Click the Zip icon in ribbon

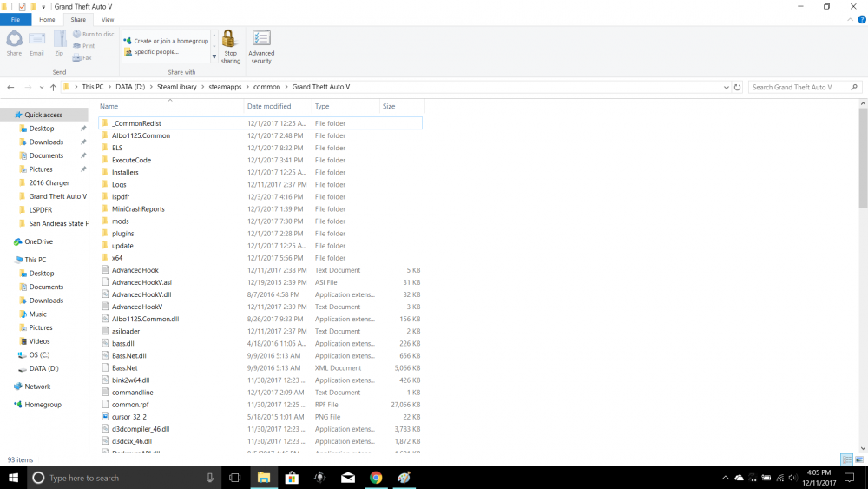tap(59, 43)
